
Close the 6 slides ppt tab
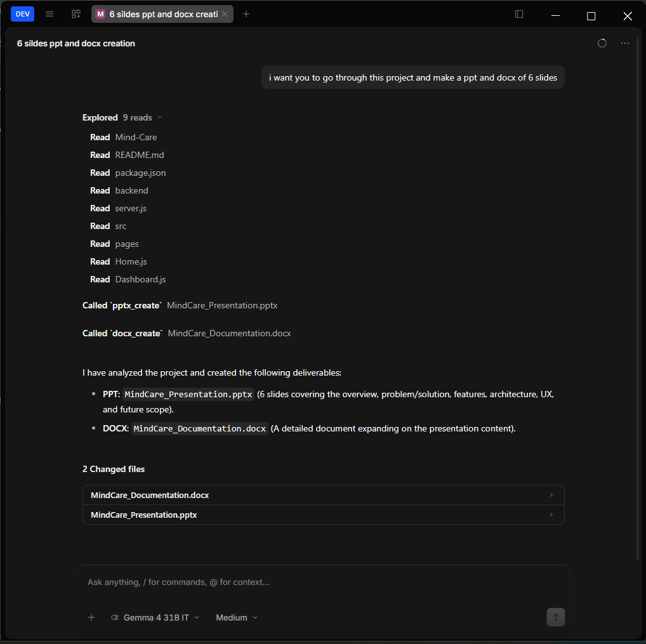coord(225,14)
